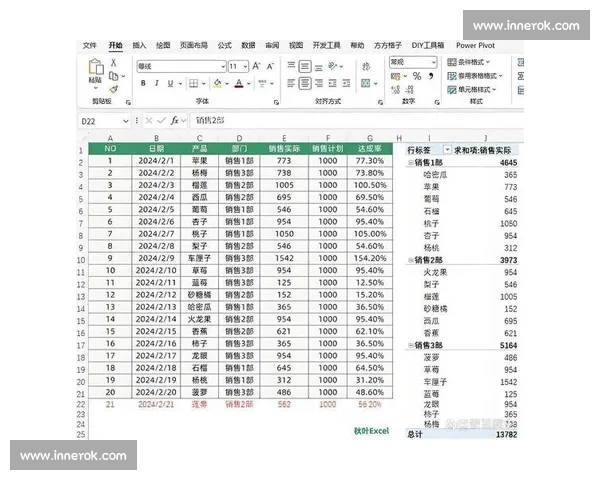The image size is (600, 480).
Task: Click the Align Right icon
Action: point(319,83)
